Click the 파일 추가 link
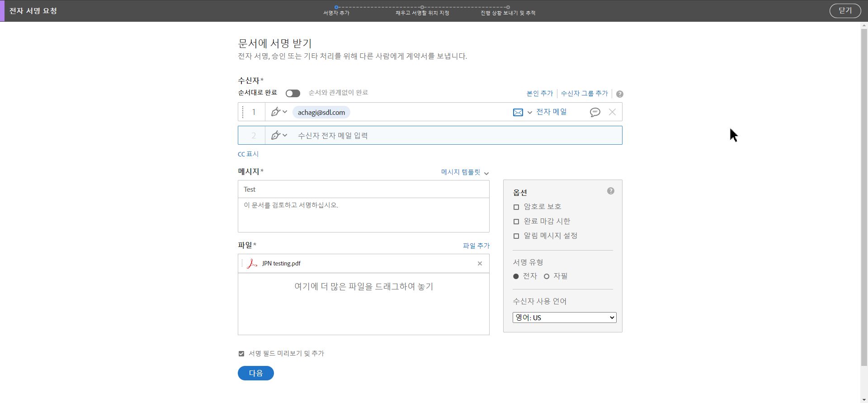Viewport: 868px width, 403px height. (476, 246)
